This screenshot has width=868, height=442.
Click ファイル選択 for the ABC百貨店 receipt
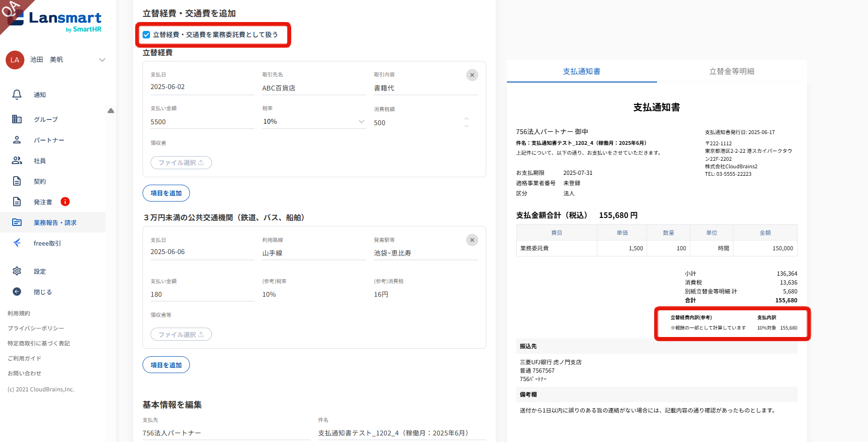click(181, 163)
